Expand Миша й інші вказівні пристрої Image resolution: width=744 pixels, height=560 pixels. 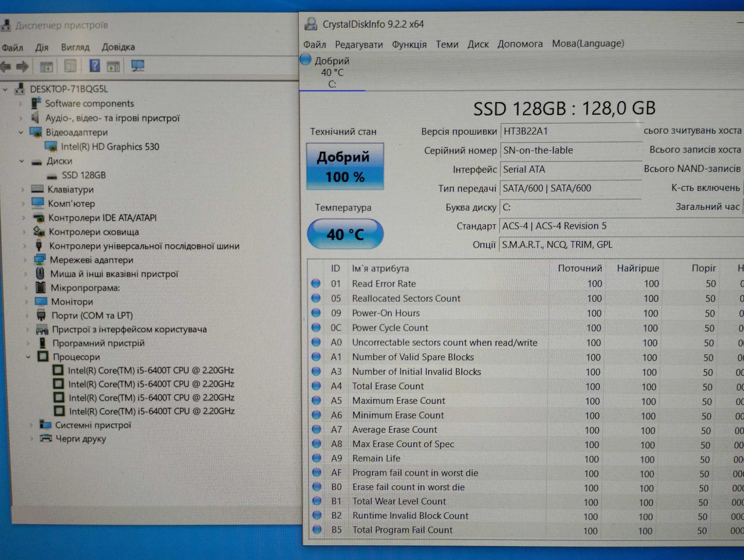tap(25, 274)
